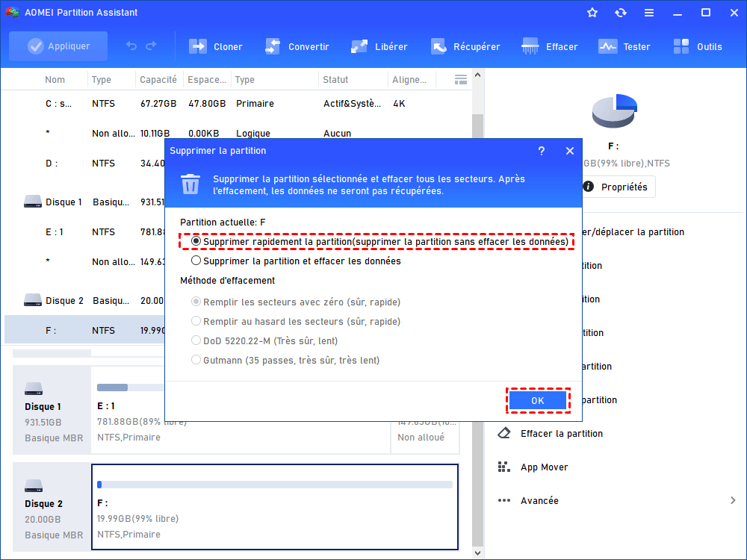Choose Gutmann 35 passes method

tap(196, 360)
